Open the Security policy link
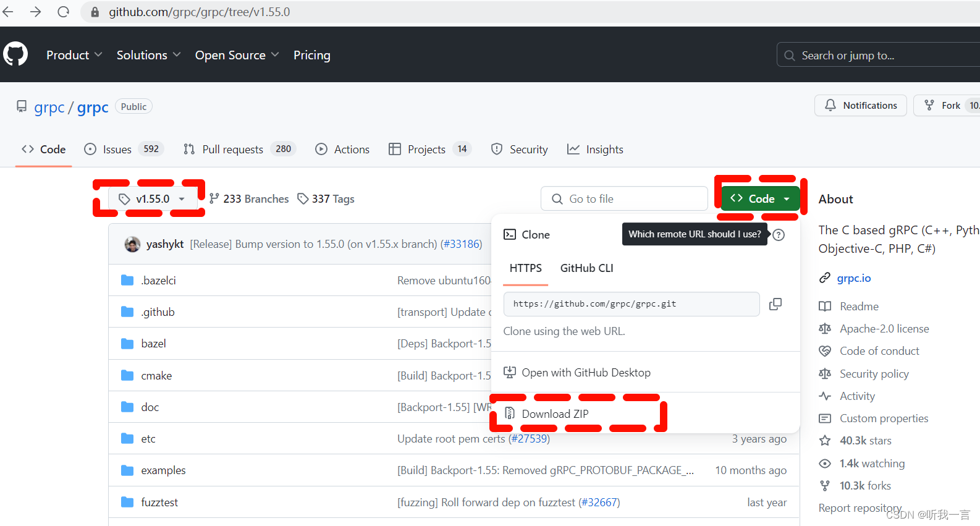 click(x=874, y=374)
